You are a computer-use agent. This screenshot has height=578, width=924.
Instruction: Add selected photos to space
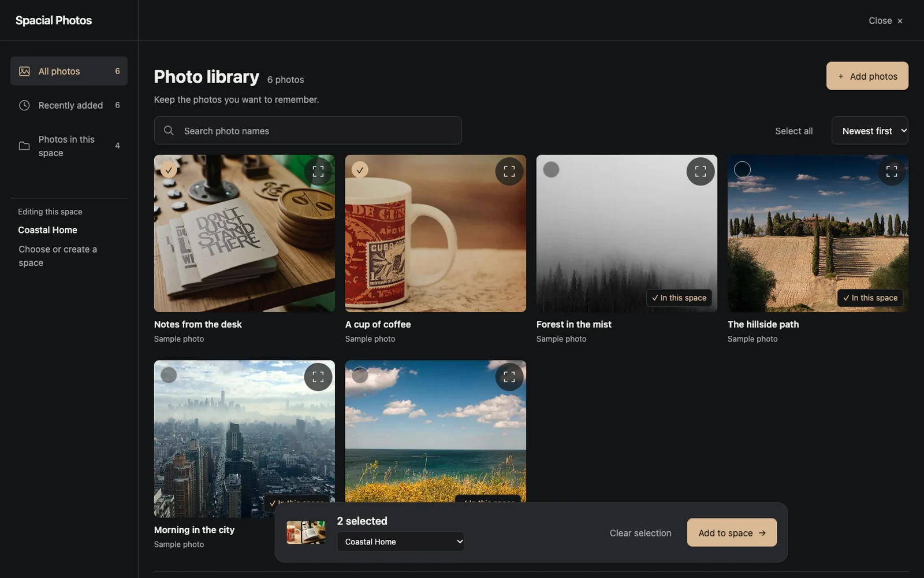click(x=732, y=532)
